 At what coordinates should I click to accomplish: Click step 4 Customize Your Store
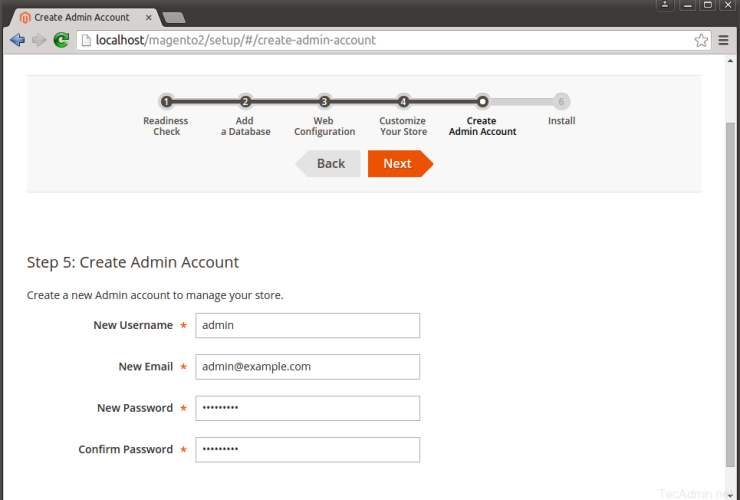pos(403,101)
